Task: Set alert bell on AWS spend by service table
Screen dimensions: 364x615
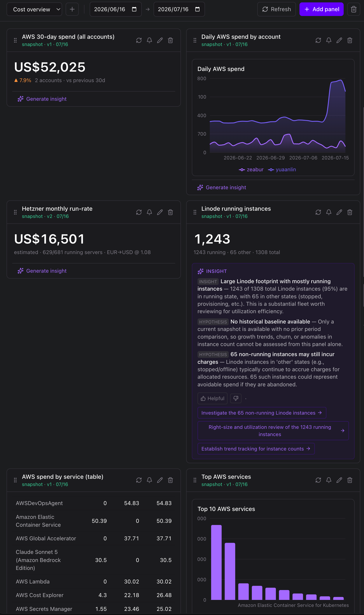Action: click(x=149, y=480)
